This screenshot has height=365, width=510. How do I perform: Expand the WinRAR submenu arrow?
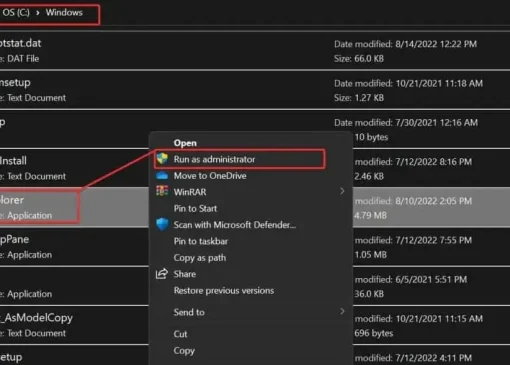342,191
